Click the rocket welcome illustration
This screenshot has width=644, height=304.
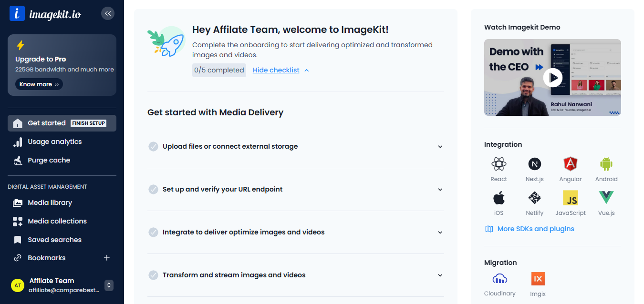(x=166, y=42)
